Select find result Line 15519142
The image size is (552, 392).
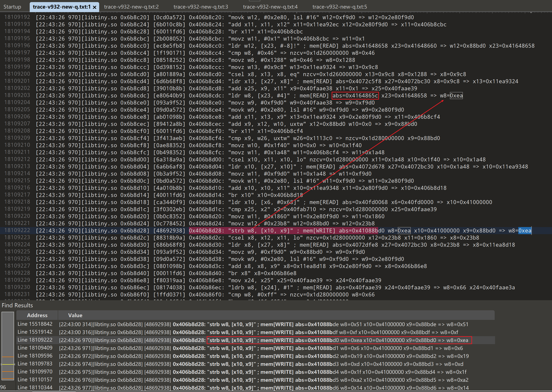click(255, 332)
